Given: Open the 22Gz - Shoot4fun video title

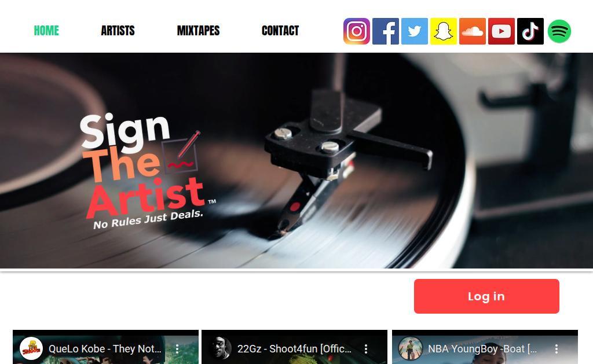Looking at the screenshot, I should tap(294, 348).
